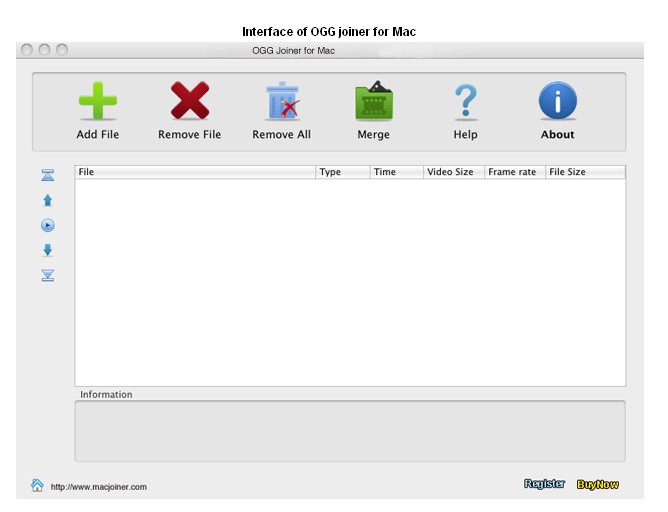668x512 pixels.
Task: Open Help via the blue question mark icon
Action: [x=466, y=101]
